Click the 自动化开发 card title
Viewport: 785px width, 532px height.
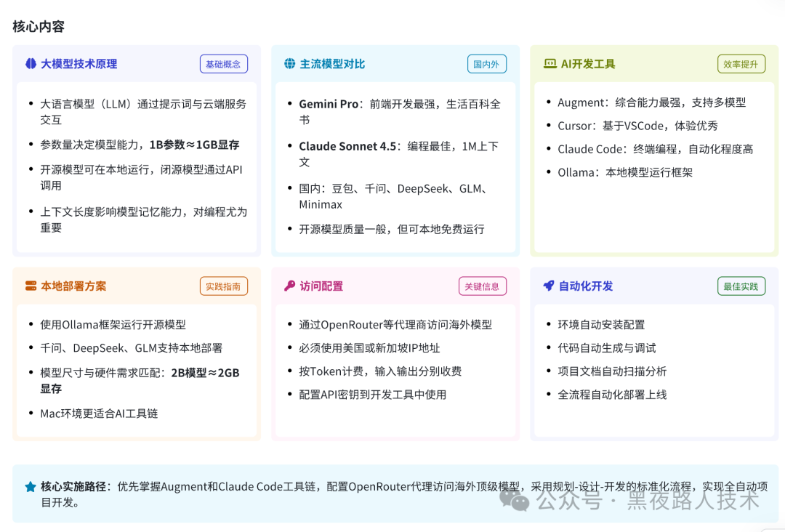pos(585,286)
